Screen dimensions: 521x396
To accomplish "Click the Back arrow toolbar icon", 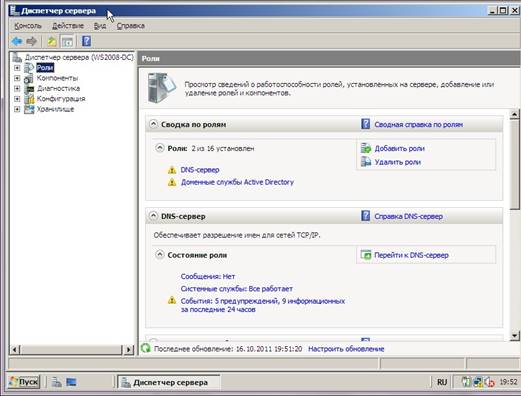I will click(x=17, y=41).
